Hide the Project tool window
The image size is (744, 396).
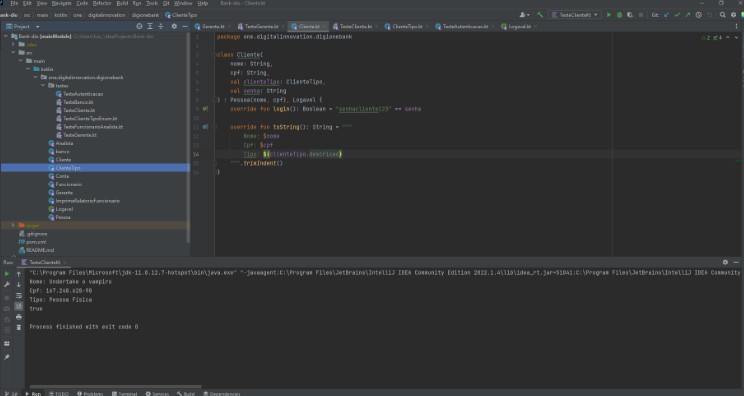(185, 27)
